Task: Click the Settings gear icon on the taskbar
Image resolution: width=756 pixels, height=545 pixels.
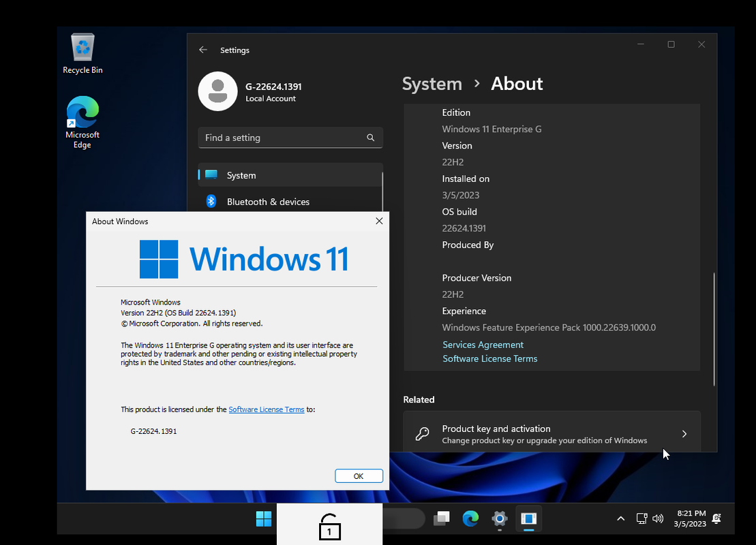Action: pyautogui.click(x=500, y=518)
